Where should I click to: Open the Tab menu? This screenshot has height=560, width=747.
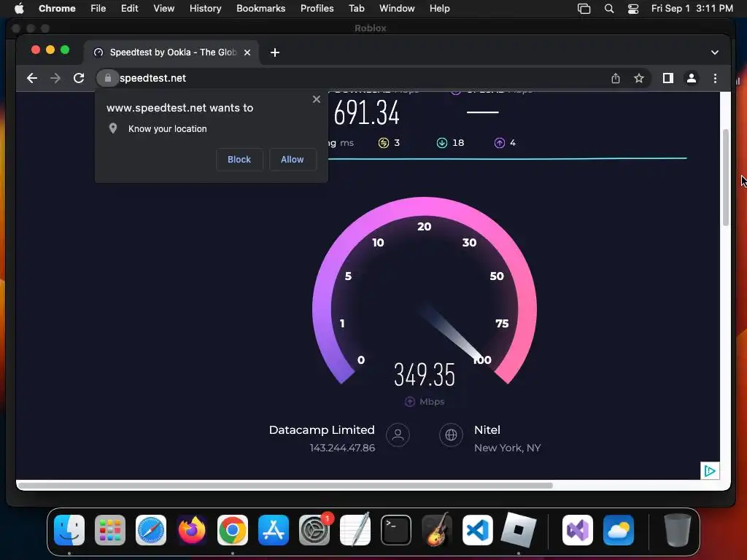[356, 8]
